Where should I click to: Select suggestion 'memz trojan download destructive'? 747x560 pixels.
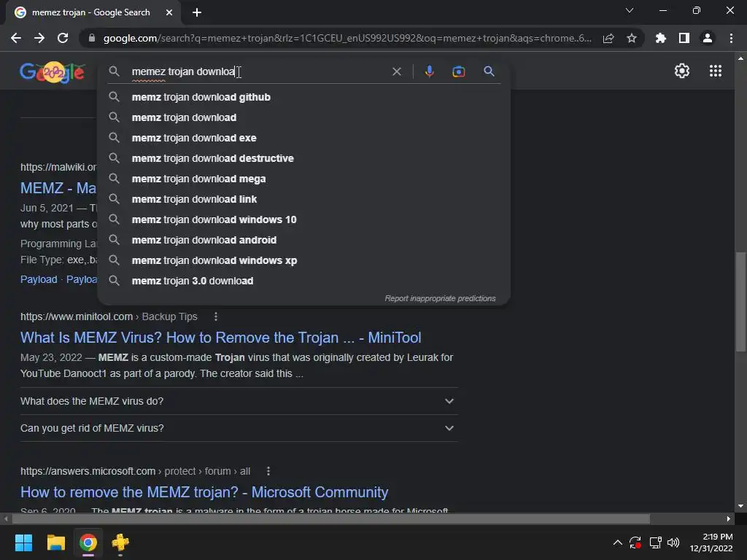tap(303, 158)
